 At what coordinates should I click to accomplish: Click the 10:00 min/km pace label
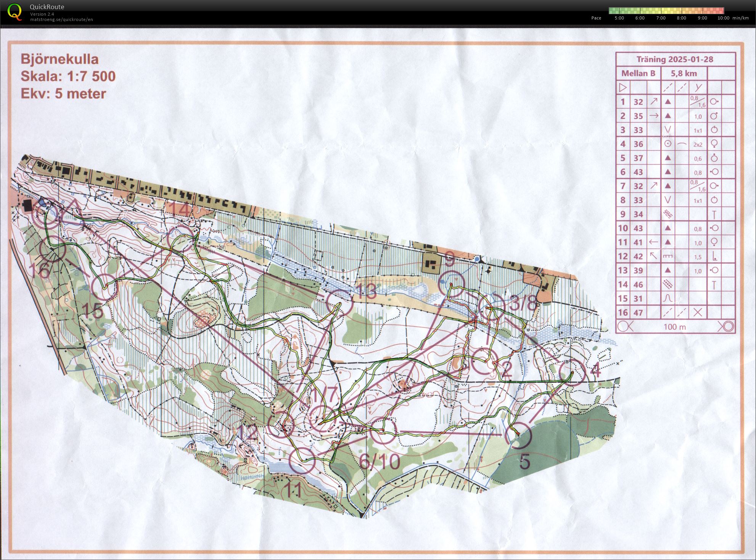pyautogui.click(x=723, y=18)
